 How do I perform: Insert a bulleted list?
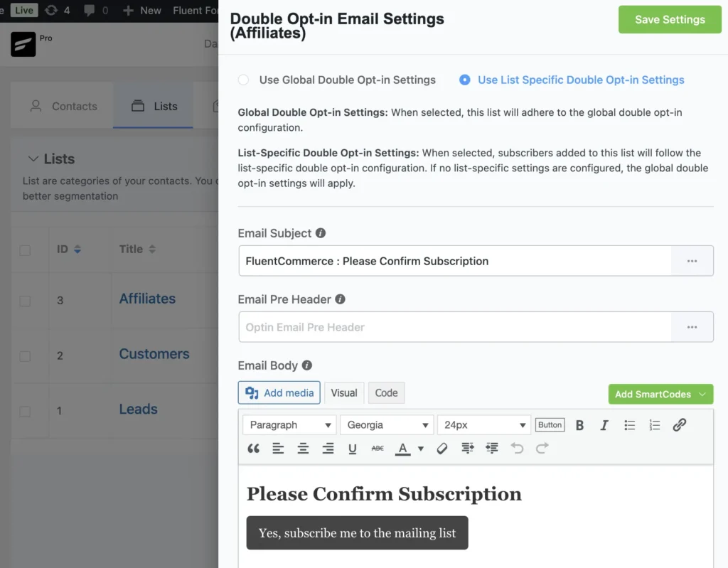click(x=630, y=425)
